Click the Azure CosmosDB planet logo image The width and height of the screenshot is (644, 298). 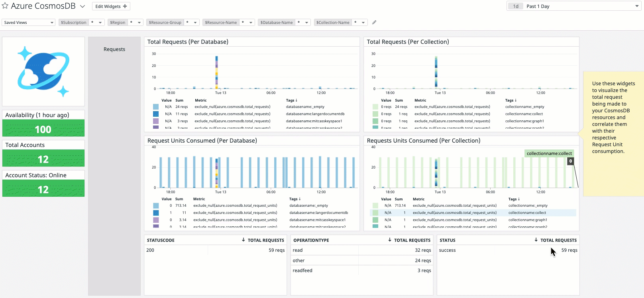[43, 71]
